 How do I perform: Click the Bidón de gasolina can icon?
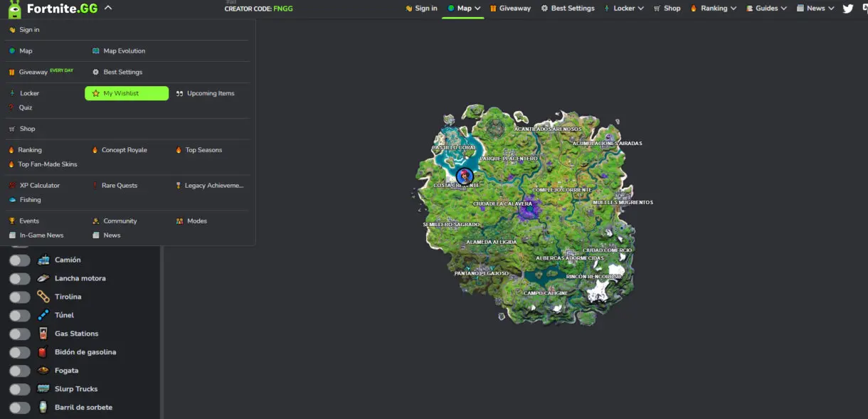click(43, 353)
